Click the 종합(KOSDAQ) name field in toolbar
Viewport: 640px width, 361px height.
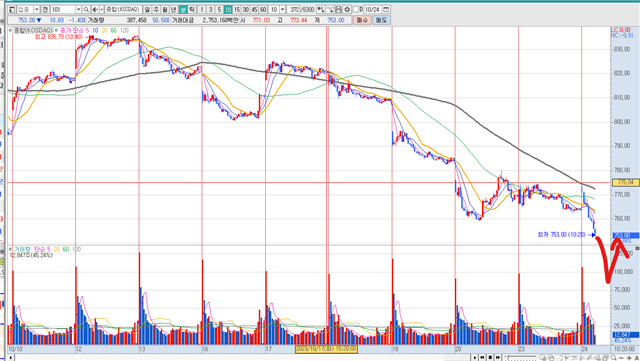124,9
